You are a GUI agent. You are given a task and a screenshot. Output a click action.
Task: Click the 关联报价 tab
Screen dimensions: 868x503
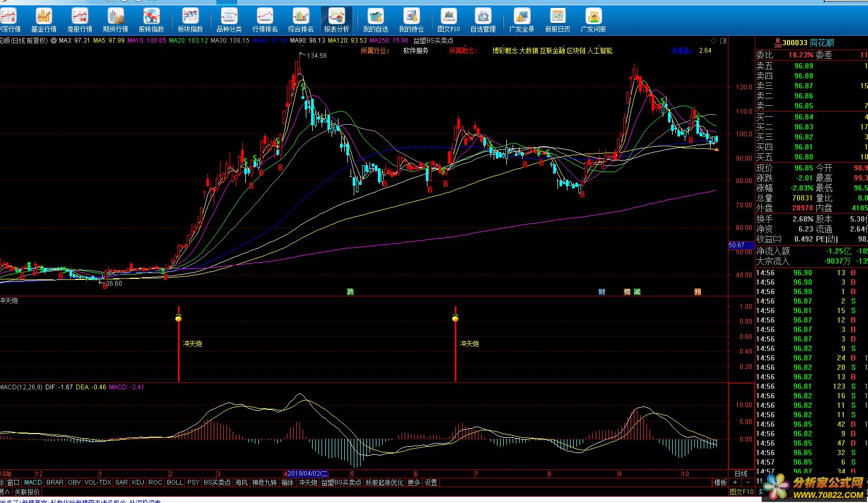click(x=27, y=492)
